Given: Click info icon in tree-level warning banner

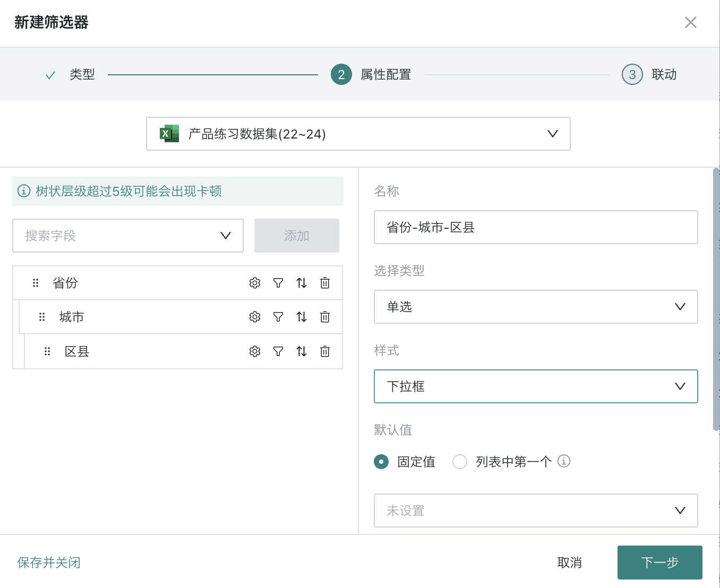Looking at the screenshot, I should pyautogui.click(x=24, y=191).
